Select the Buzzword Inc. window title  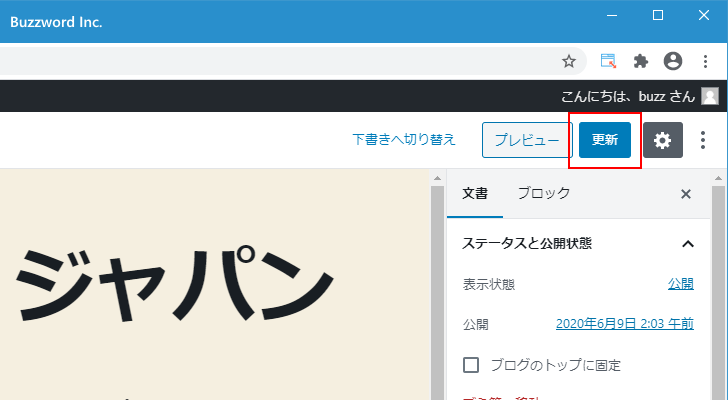pyautogui.click(x=56, y=22)
